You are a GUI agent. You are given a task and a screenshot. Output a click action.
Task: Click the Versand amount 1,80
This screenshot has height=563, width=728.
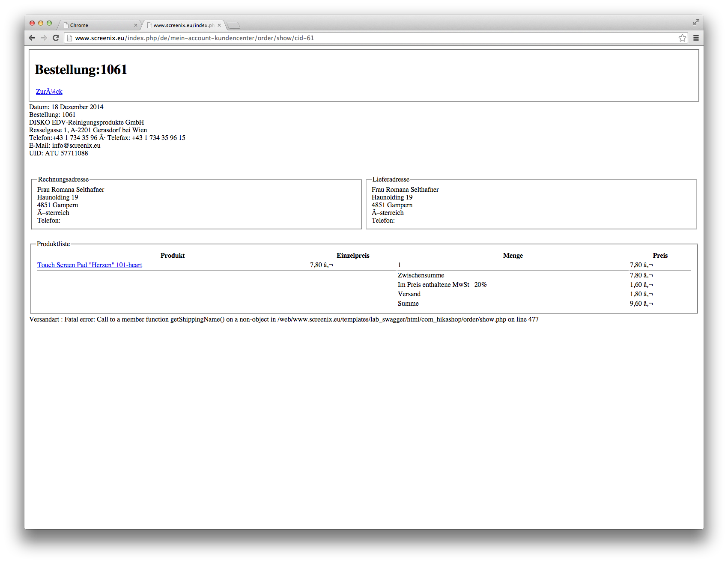pyautogui.click(x=641, y=294)
